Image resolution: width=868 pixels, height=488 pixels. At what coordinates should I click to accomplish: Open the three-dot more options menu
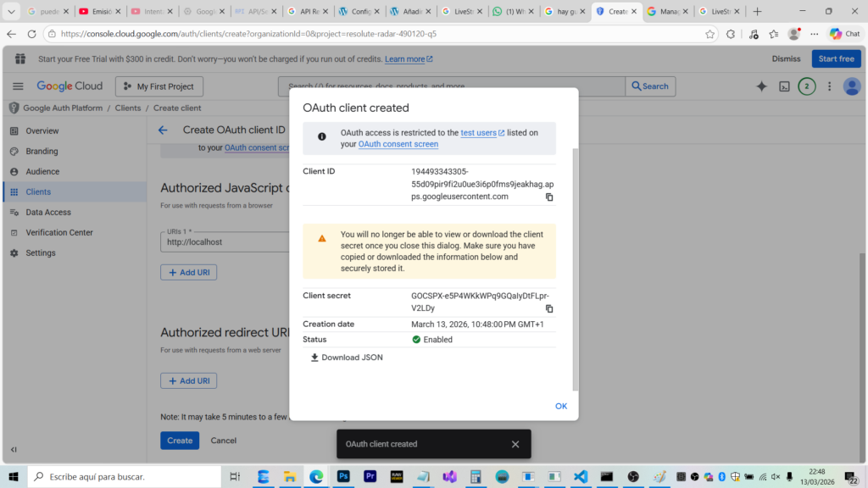830,86
